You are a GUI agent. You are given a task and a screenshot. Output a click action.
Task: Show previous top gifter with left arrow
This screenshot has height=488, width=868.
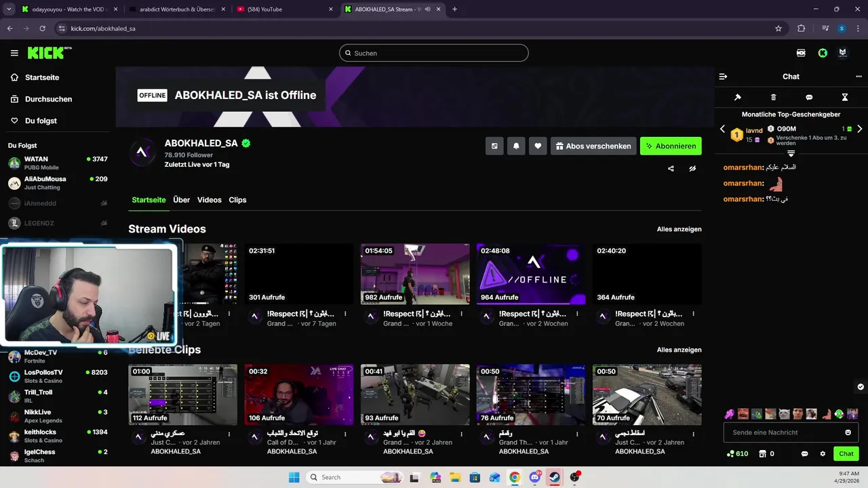(722, 129)
